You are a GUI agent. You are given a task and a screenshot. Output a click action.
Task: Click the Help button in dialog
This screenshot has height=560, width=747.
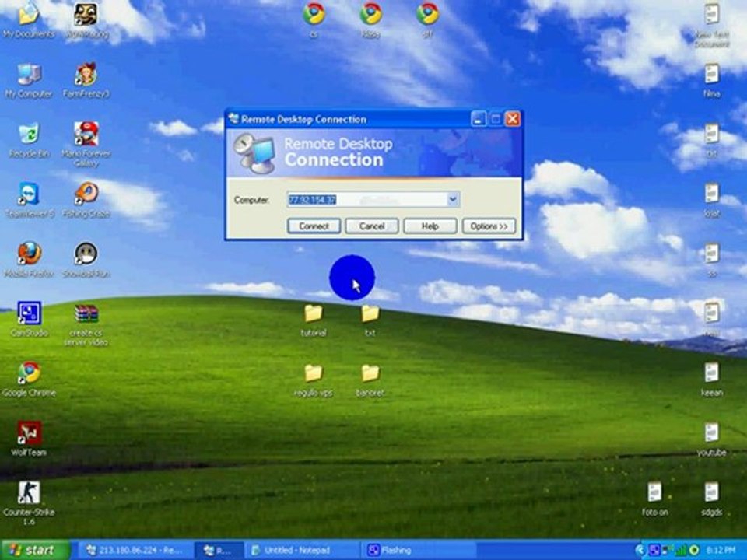[x=430, y=226]
